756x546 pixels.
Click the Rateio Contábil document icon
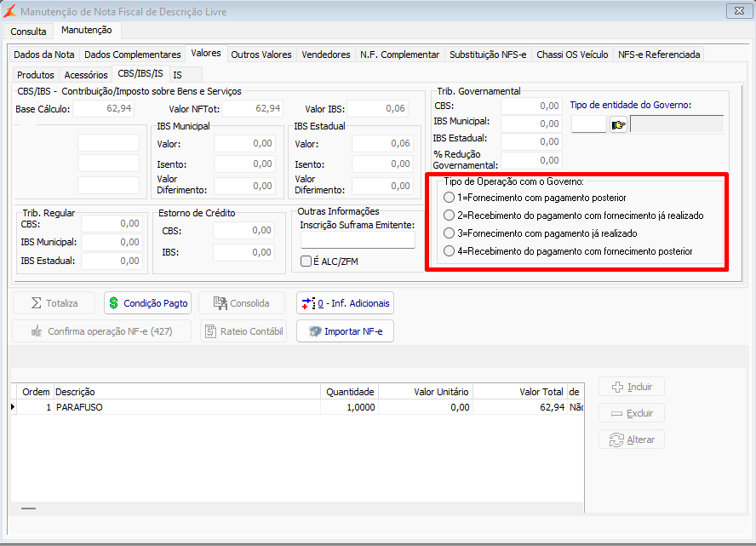click(x=210, y=330)
